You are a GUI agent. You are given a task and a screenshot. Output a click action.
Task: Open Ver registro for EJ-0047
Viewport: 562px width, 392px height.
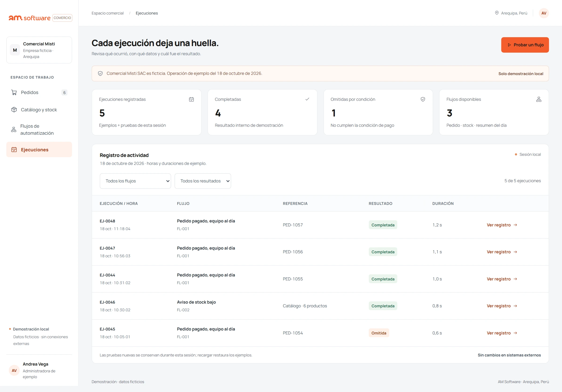[x=502, y=252]
